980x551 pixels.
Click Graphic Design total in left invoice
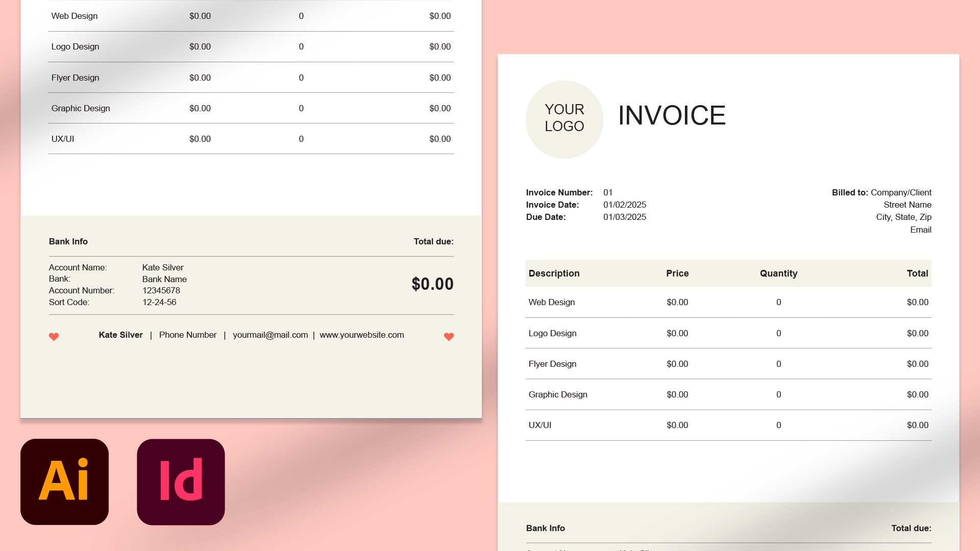(x=440, y=108)
